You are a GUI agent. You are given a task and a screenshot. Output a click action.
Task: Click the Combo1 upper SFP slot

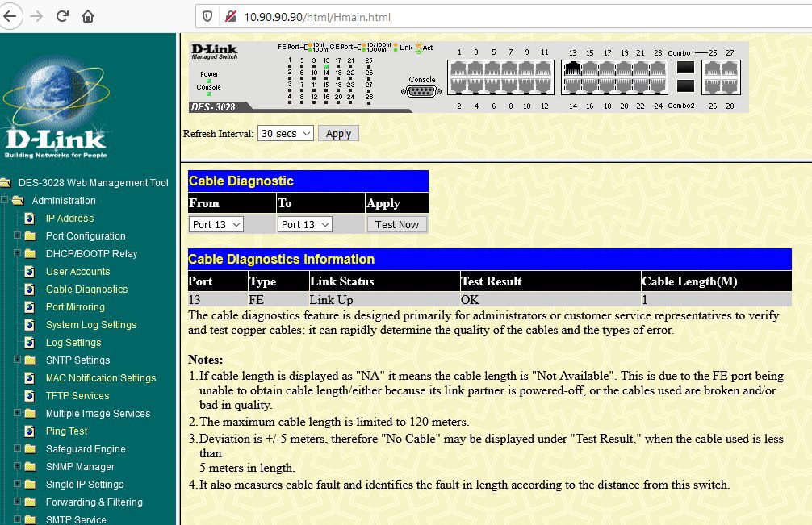tap(685, 67)
